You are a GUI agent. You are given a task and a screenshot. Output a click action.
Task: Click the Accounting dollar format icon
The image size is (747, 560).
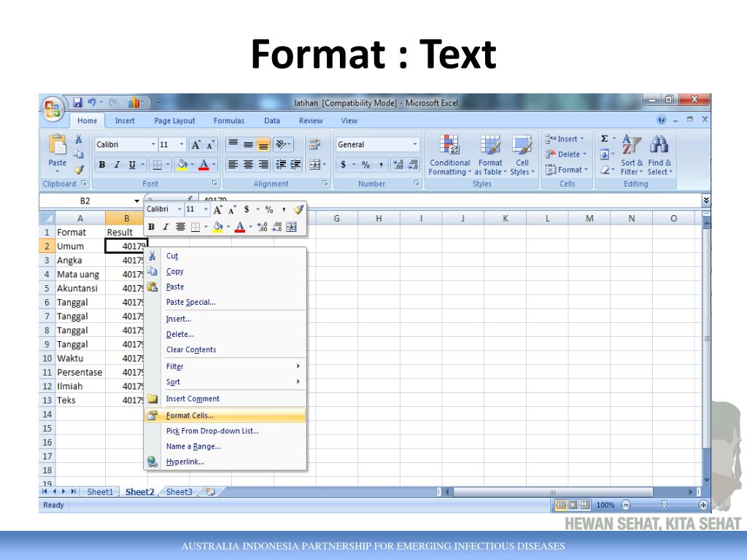click(343, 165)
